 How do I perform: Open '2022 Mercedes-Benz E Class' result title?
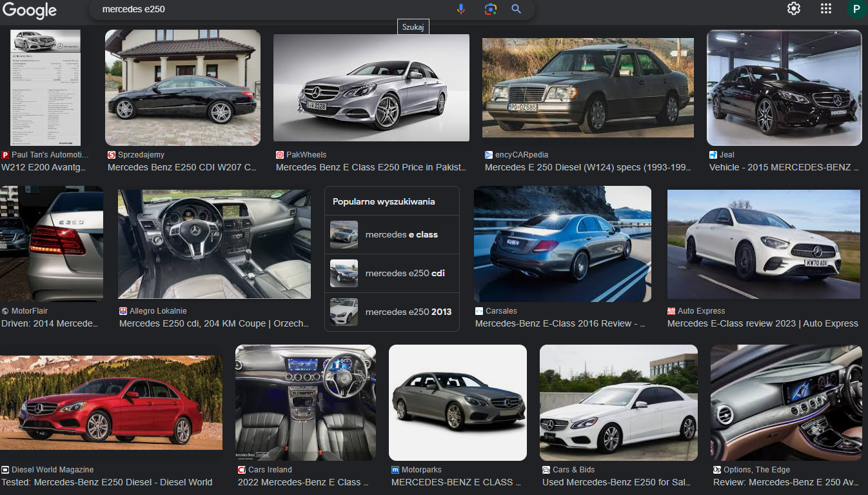tap(304, 482)
